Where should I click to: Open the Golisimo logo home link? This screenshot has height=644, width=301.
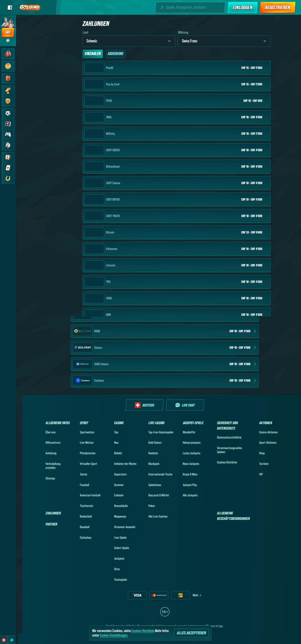30,7
